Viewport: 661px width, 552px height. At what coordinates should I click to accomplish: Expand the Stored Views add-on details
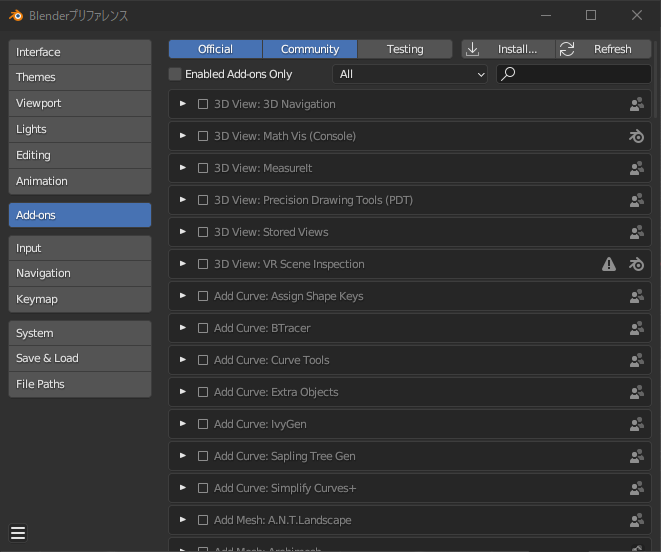183,232
